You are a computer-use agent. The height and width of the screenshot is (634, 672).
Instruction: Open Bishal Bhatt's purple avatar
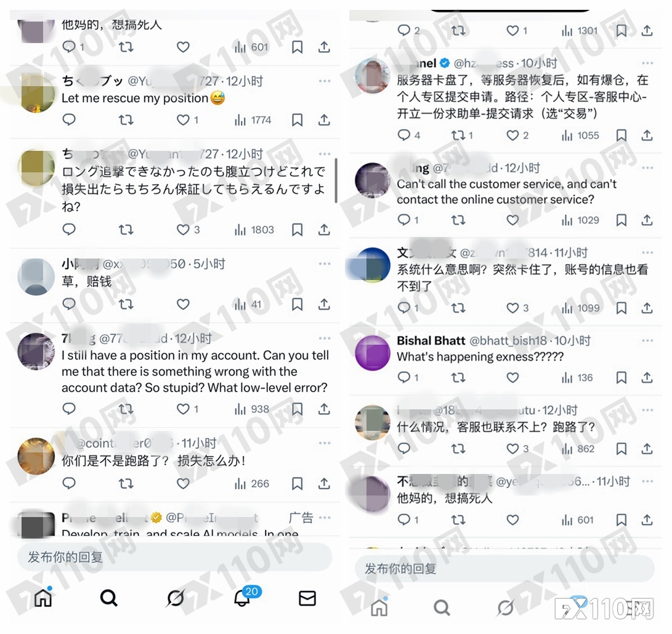point(373,353)
